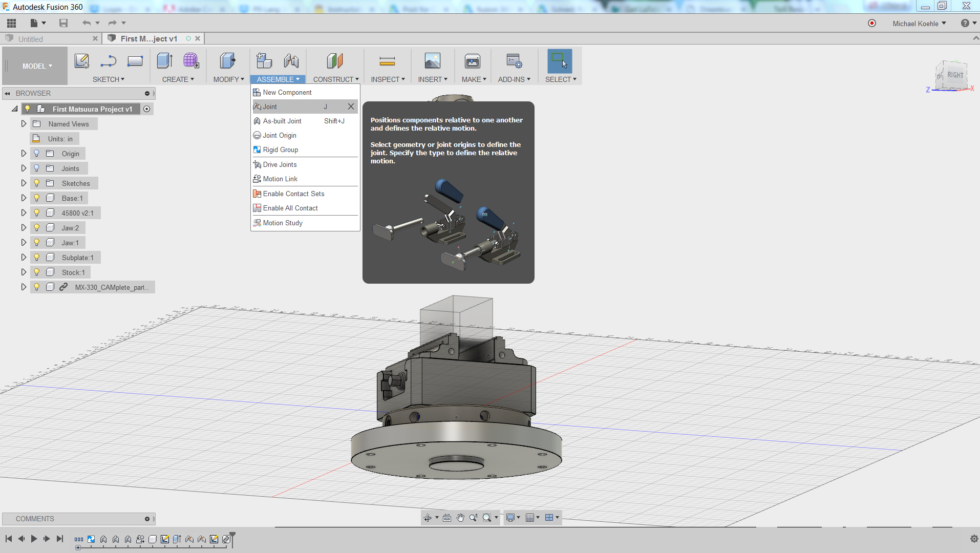This screenshot has width=980, height=553.
Task: Click the Save icon in the top toolbar
Action: coord(63,23)
